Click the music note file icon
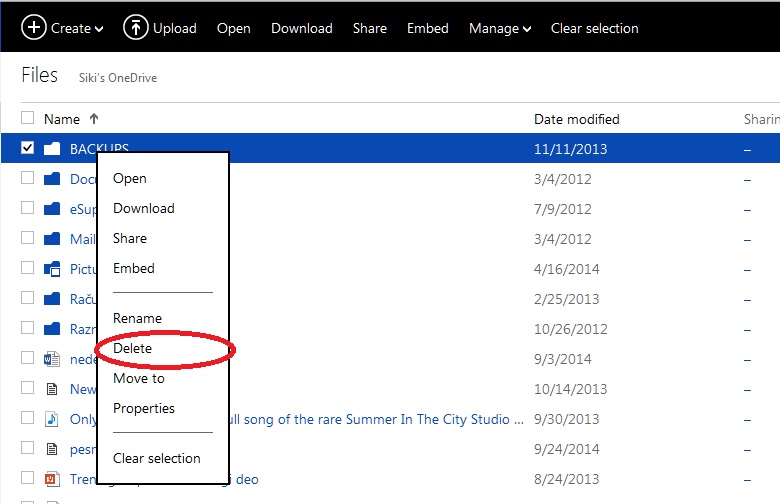 (x=52, y=419)
